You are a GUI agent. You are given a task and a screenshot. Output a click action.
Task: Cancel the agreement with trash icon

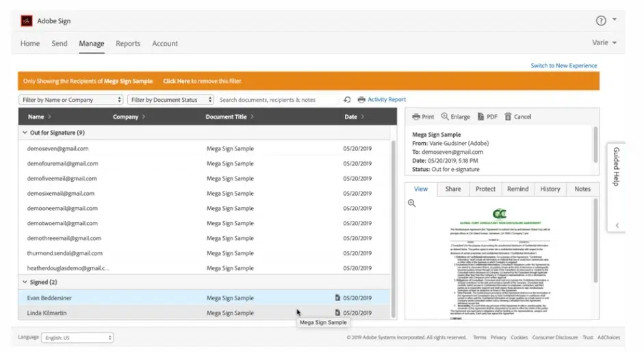point(518,116)
